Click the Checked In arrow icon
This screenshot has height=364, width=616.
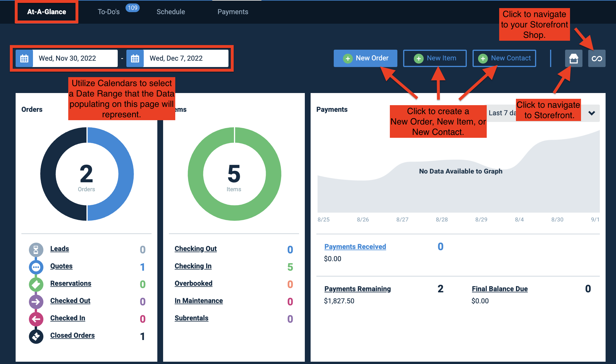pyautogui.click(x=36, y=319)
